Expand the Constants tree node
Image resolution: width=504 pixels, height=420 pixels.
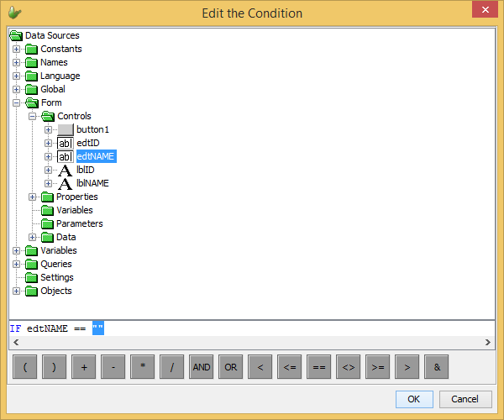click(x=16, y=49)
